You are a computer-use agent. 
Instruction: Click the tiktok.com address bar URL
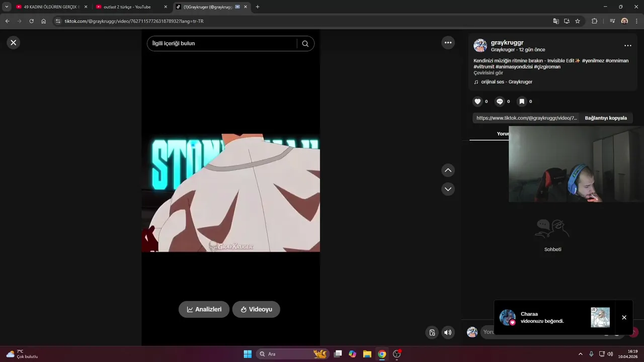[x=134, y=21]
